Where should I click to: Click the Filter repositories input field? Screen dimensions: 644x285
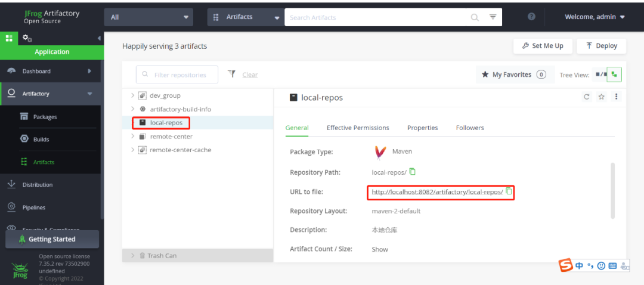(x=177, y=75)
